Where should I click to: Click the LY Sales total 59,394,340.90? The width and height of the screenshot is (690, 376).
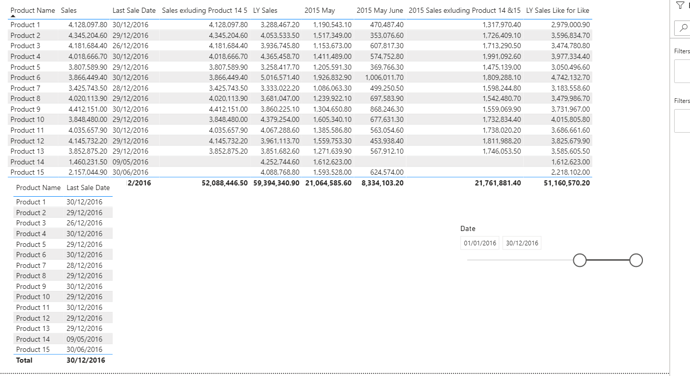[x=276, y=183]
